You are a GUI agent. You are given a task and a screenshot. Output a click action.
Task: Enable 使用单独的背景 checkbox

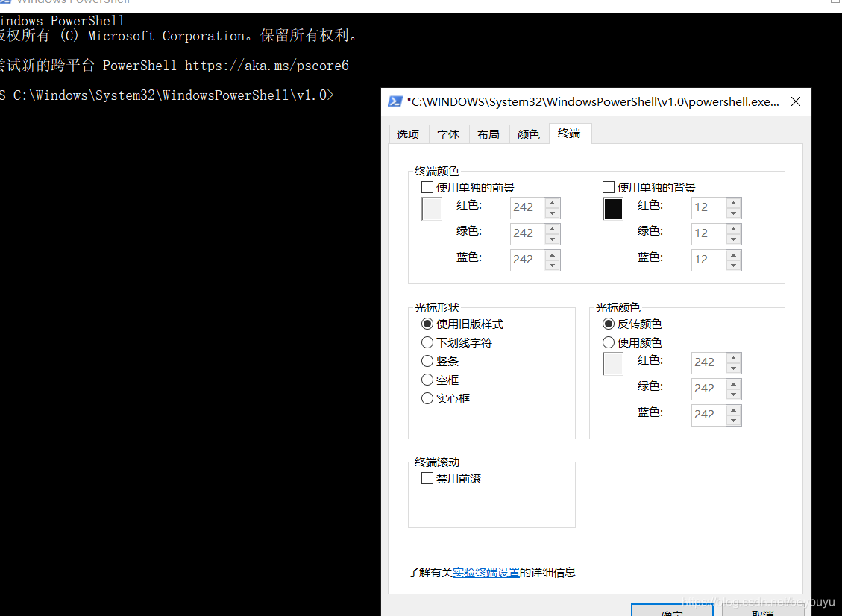(x=609, y=187)
